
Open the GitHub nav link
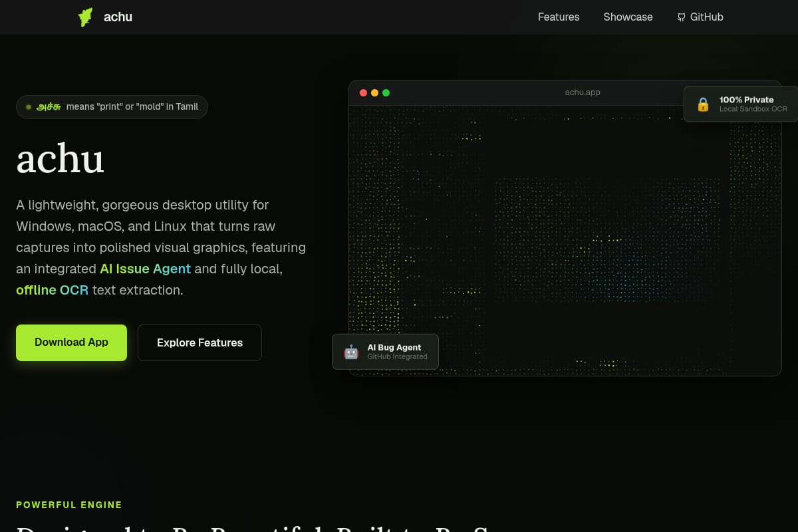pyautogui.click(x=700, y=17)
